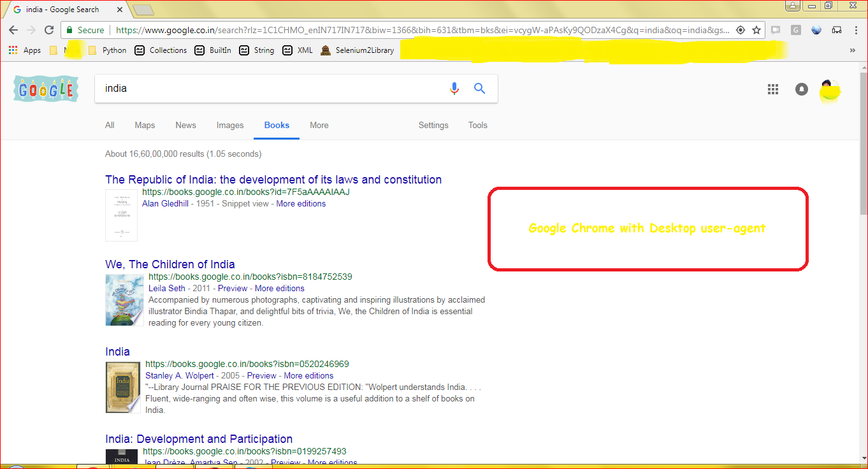Click the address bar URL
Viewport: 868px width, 469px height.
point(423,30)
